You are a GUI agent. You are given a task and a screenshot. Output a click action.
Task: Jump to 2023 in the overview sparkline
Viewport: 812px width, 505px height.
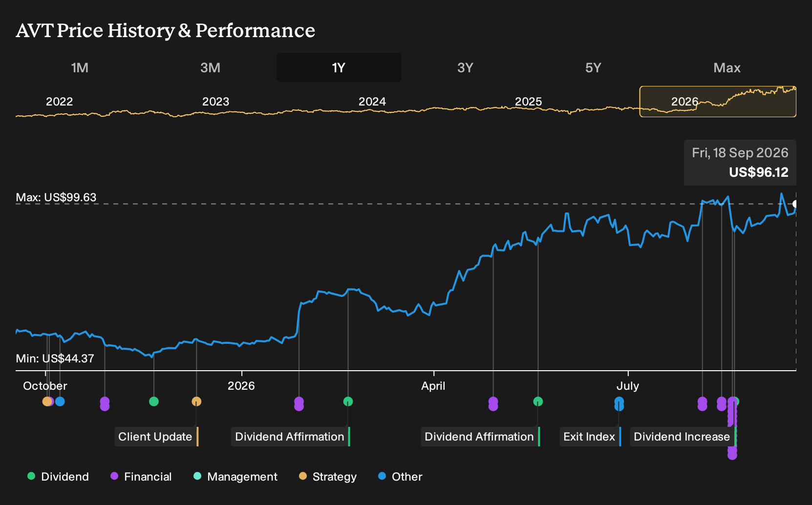(215, 102)
